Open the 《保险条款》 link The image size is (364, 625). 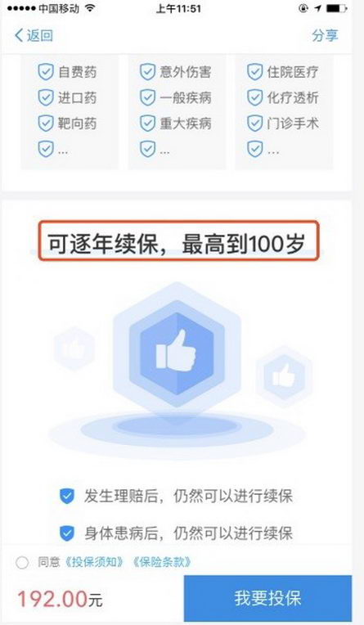(x=162, y=562)
